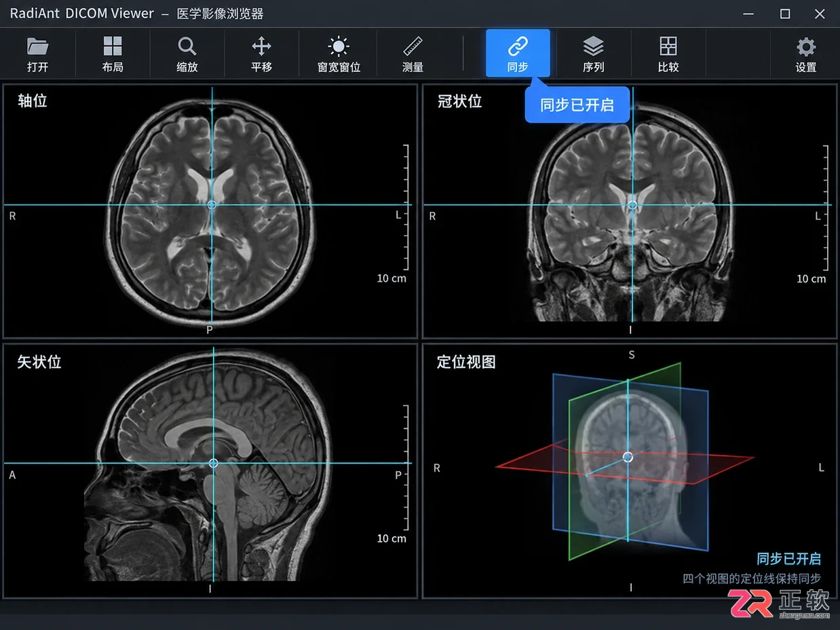
Task: Open the 比较 compare tool
Action: click(668, 54)
